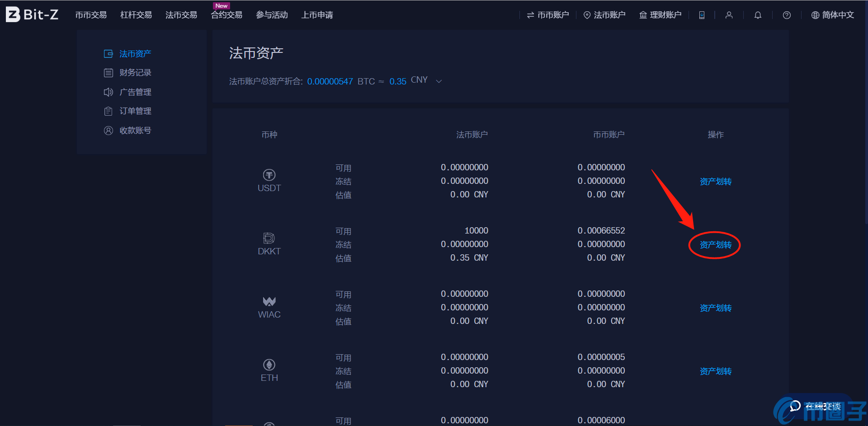
Task: Open 法币交易 menu
Action: pos(181,15)
